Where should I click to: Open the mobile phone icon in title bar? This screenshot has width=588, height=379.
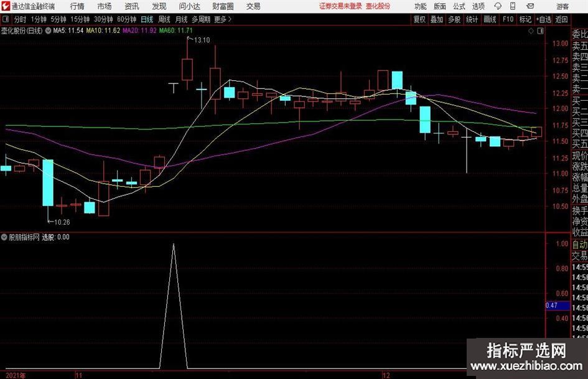tap(513, 6)
